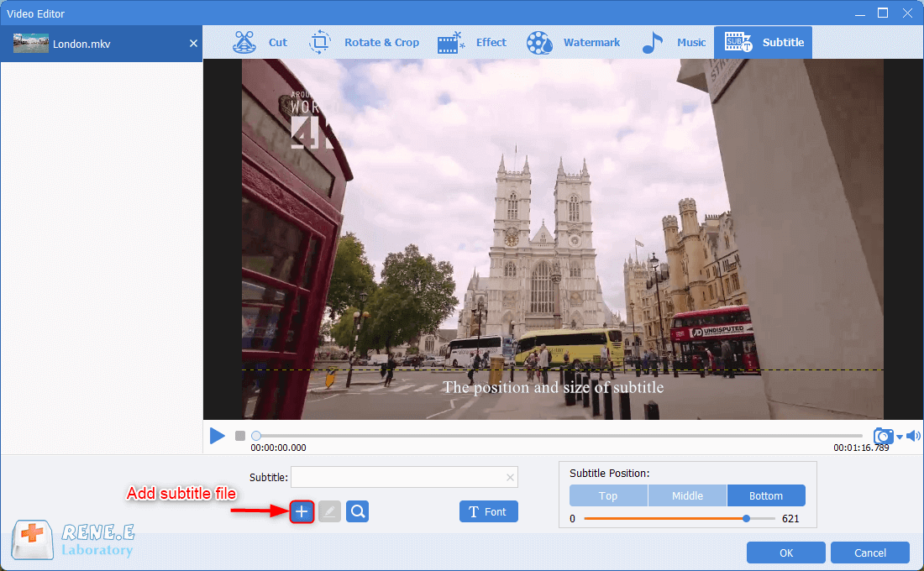Screen dimensions: 924x571
Task: Click the 00:01:16.789 duration text
Action: (861, 448)
